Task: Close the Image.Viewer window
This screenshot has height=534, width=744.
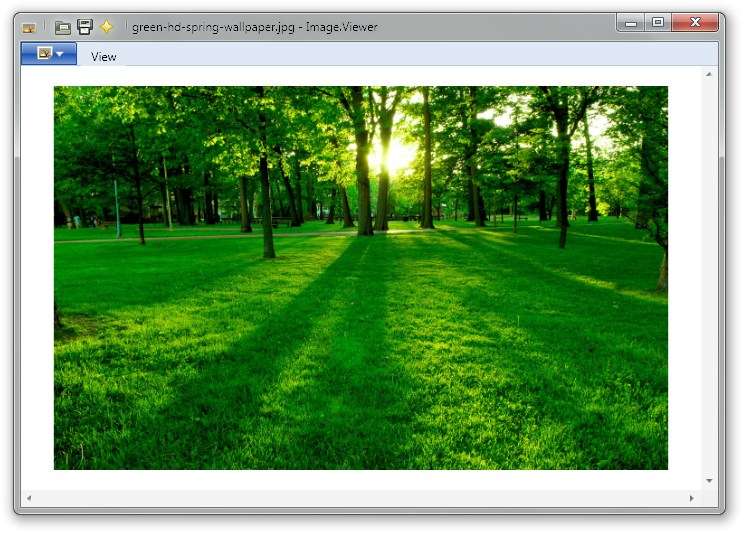Action: [695, 22]
